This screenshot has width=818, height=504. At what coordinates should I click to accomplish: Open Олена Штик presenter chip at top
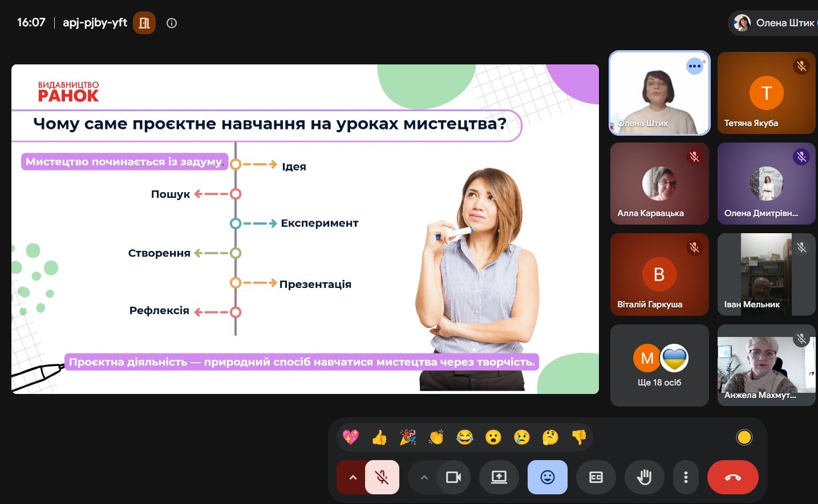(774, 23)
